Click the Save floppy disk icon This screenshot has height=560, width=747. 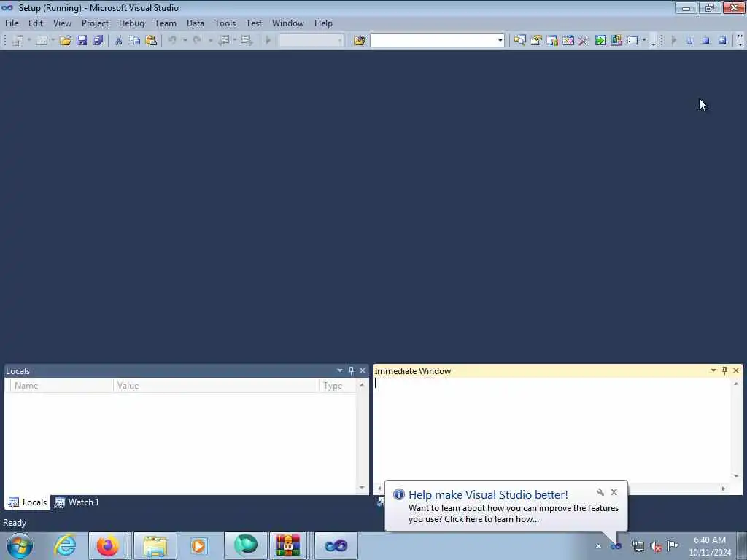pos(82,41)
